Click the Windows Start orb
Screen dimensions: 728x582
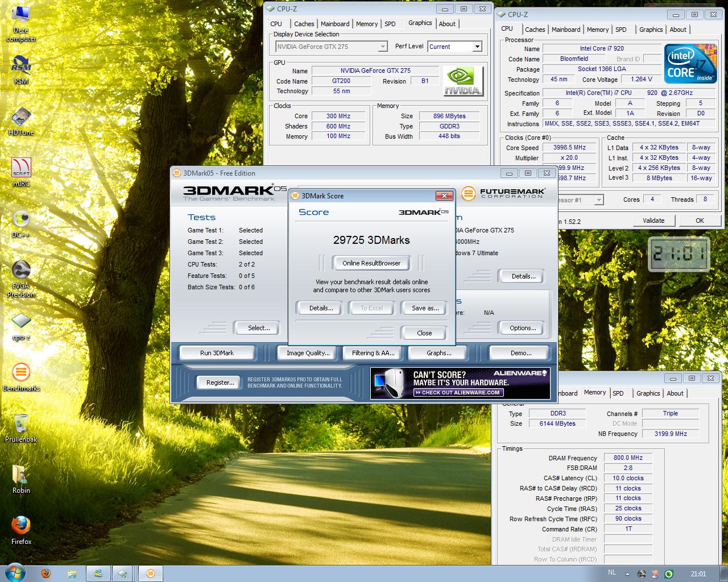click(16, 573)
